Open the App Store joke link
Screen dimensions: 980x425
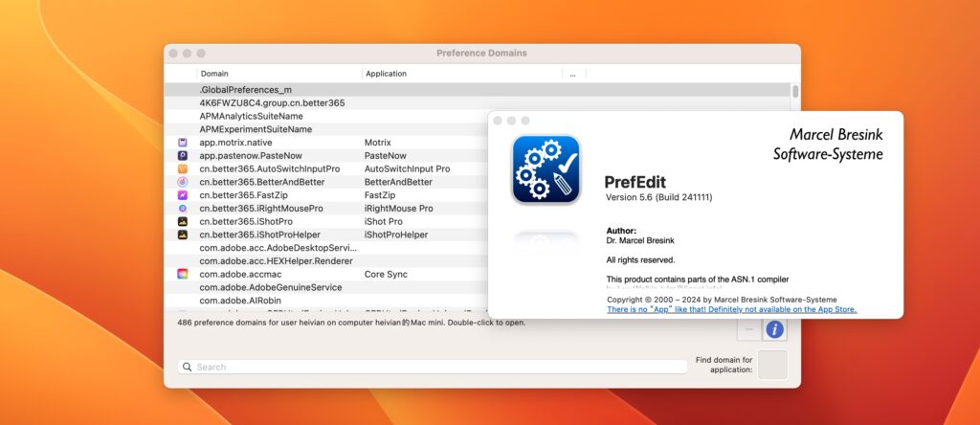(732, 309)
